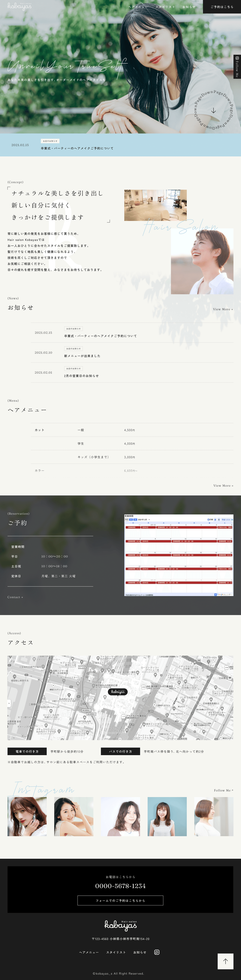Open お知らせ in the top navigation
This screenshot has height=980, width=241.
pyautogui.click(x=189, y=7)
